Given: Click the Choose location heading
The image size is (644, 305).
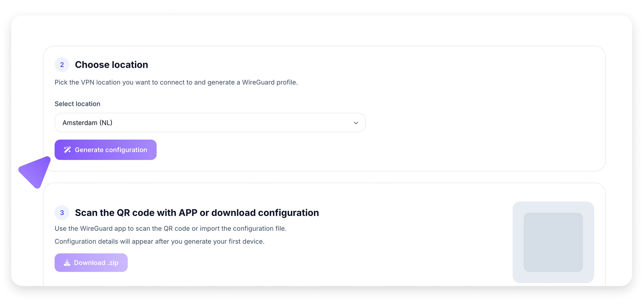Looking at the screenshot, I should [x=111, y=65].
